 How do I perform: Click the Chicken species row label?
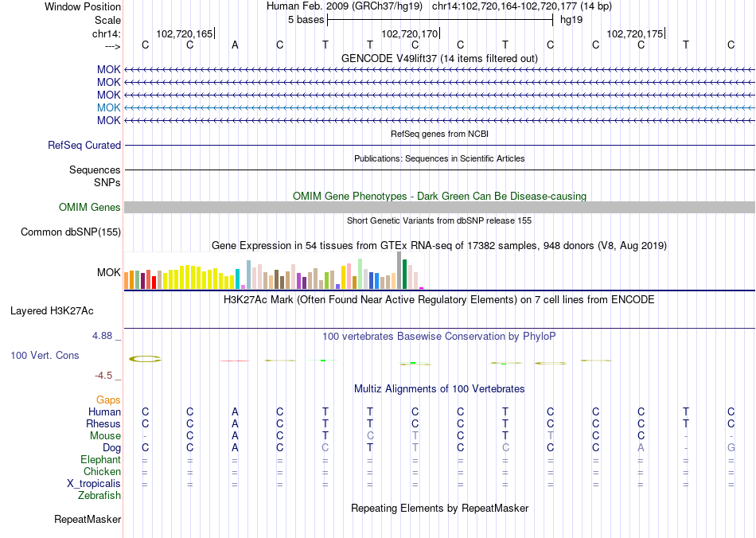coord(102,471)
